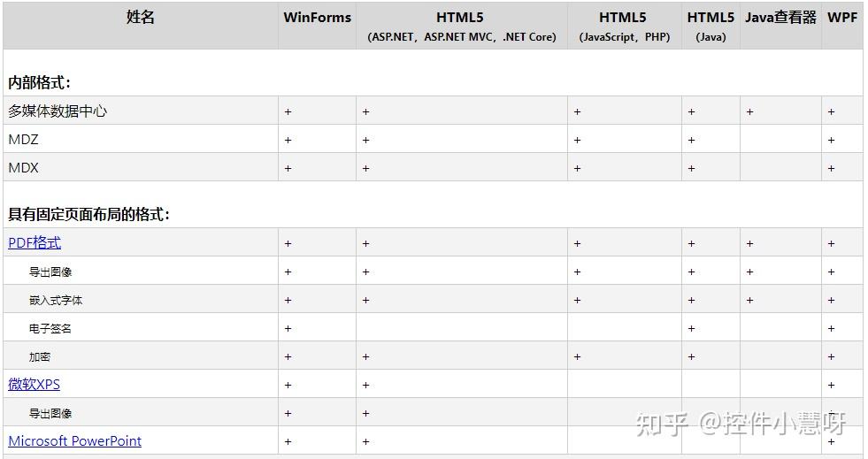Select the 加密 row label
868x459 pixels.
[x=40, y=357]
